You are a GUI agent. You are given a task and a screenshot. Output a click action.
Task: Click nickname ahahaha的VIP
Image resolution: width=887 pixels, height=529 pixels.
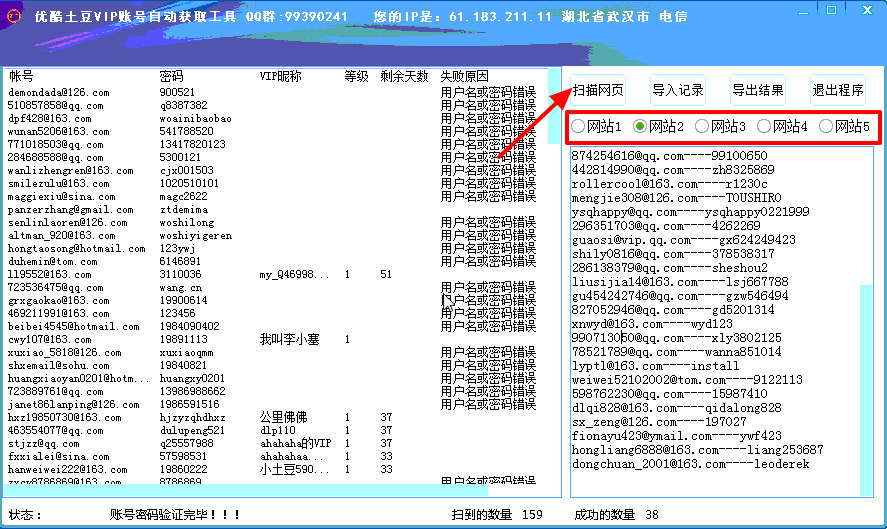[296, 443]
